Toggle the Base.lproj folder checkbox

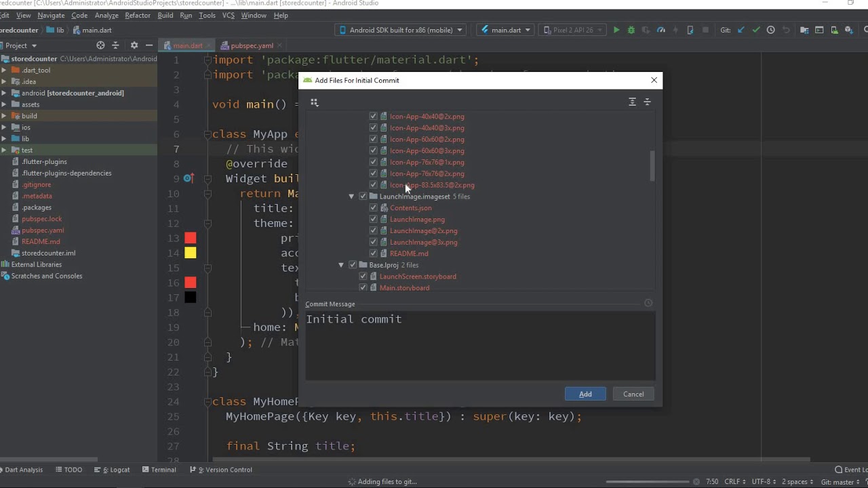(x=353, y=265)
